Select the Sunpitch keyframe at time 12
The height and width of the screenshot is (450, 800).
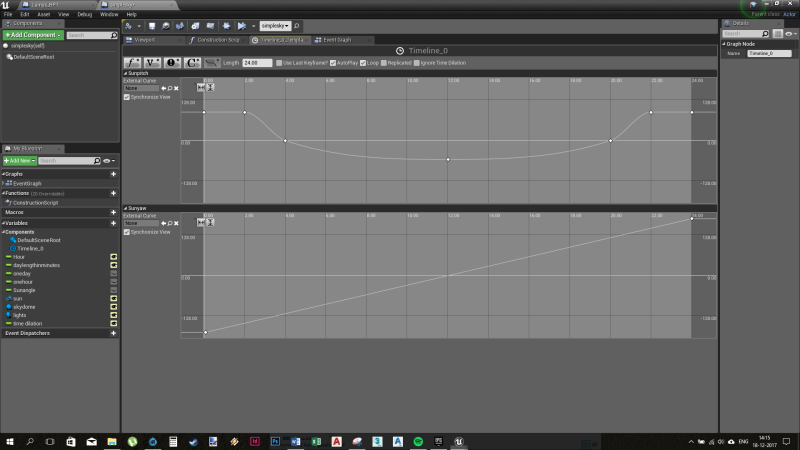pyautogui.click(x=448, y=159)
